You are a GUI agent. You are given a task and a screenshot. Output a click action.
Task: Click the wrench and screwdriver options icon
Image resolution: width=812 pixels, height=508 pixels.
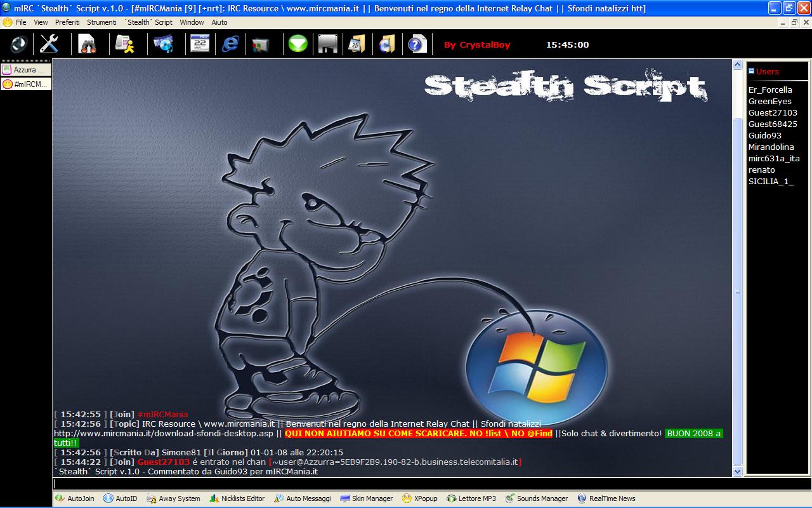pos(49,44)
